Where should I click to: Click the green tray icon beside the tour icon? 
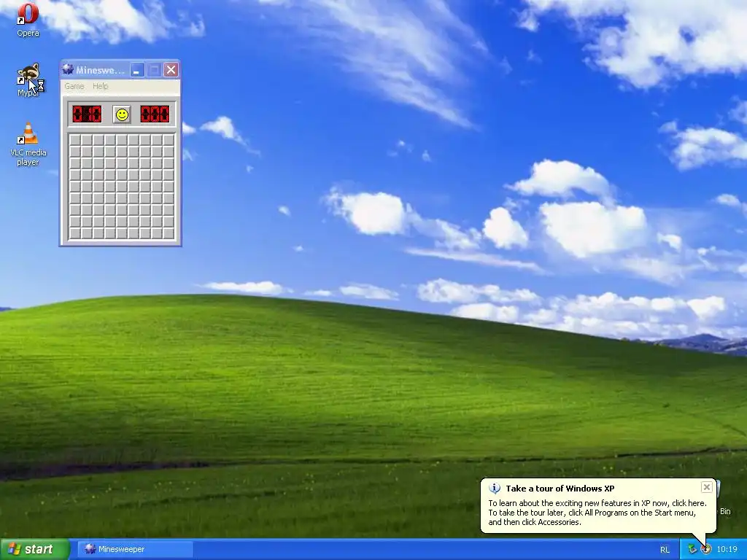pos(692,550)
